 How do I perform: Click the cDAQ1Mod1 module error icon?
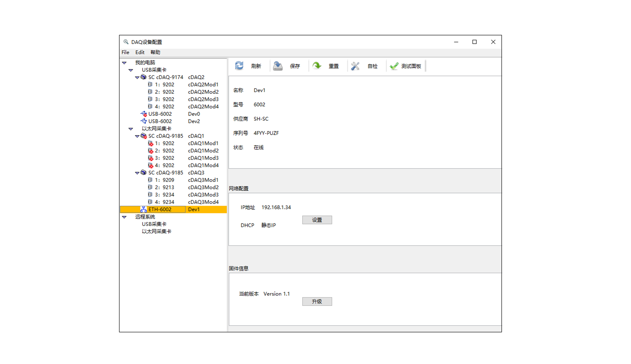click(150, 143)
